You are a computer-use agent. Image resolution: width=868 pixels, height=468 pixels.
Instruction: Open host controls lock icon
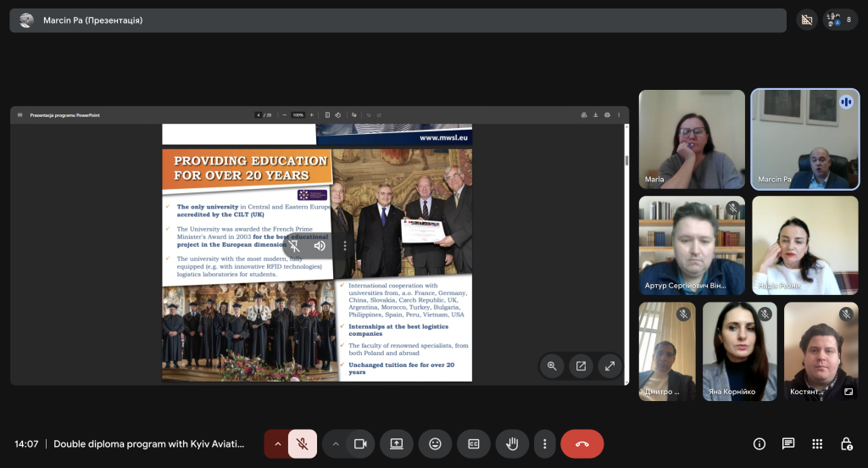846,443
